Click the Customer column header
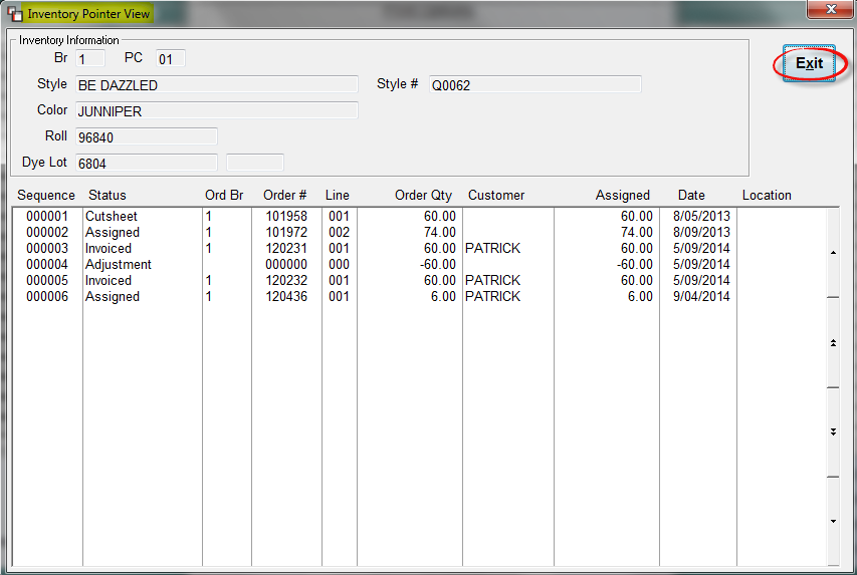The image size is (857, 575). (x=496, y=195)
